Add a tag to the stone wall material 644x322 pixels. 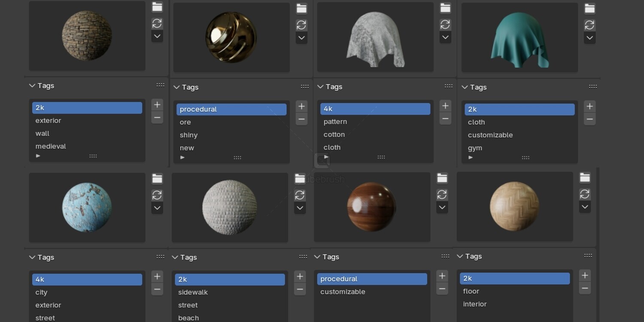[x=157, y=105]
